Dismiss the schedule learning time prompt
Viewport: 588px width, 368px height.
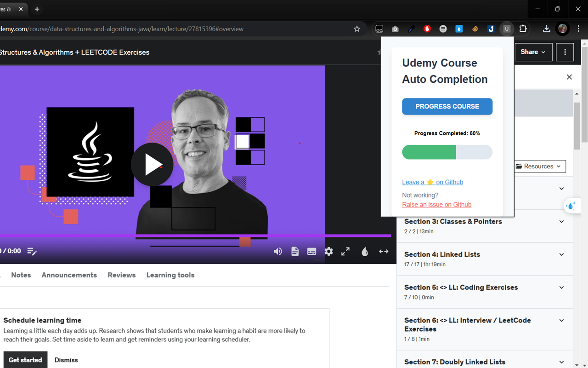click(x=66, y=360)
